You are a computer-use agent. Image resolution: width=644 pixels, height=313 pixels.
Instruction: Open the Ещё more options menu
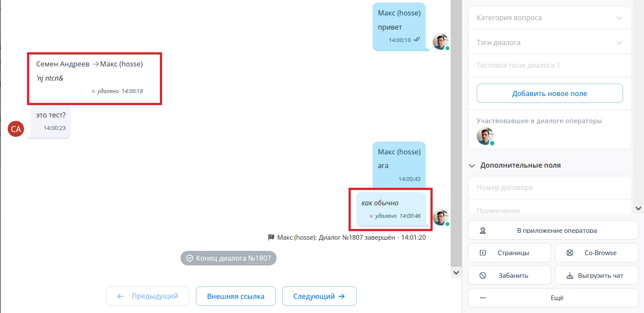pos(553,298)
